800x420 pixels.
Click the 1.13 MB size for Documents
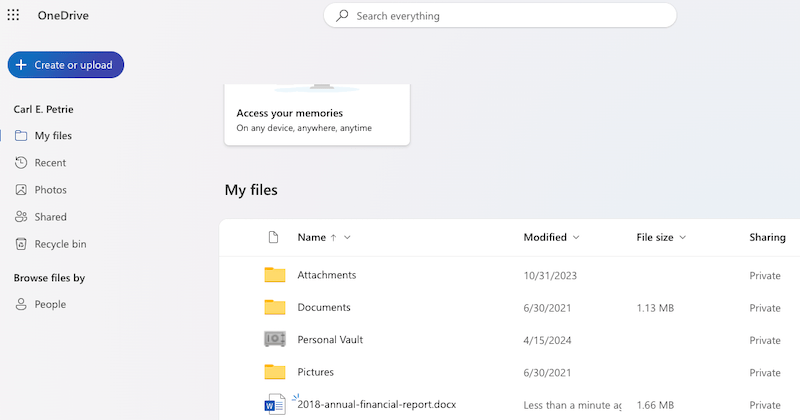pyautogui.click(x=655, y=308)
